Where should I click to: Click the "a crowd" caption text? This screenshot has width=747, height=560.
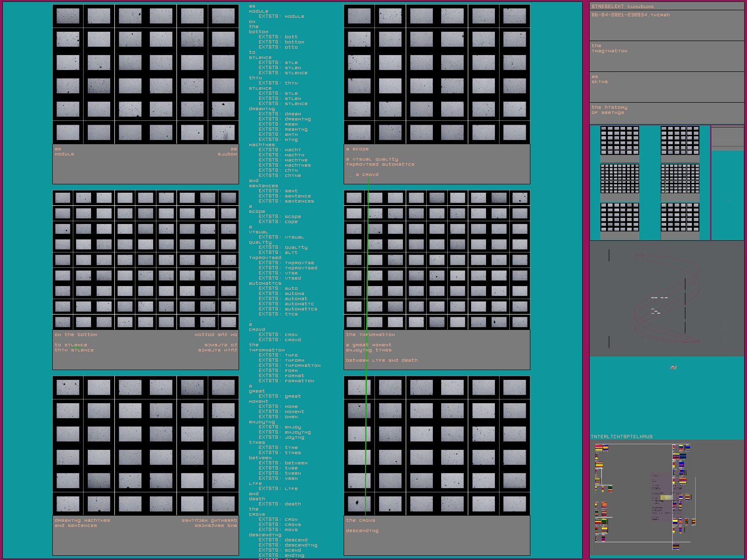tap(367, 175)
